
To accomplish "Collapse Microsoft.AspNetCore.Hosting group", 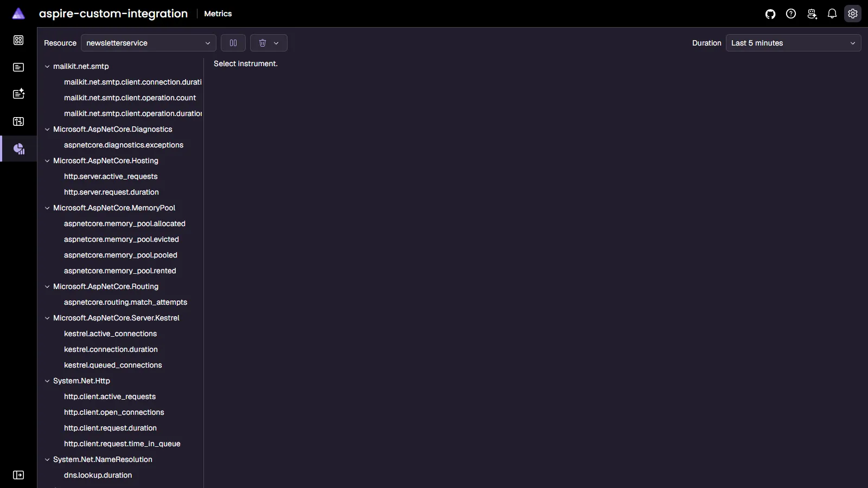I will [x=47, y=160].
